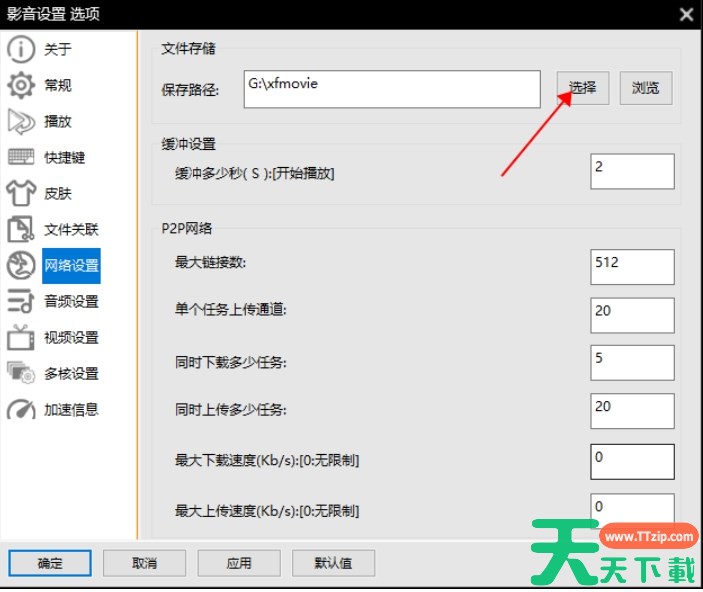The width and height of the screenshot is (703, 592).
Task: Click the 选择 button for save path
Action: point(583,88)
